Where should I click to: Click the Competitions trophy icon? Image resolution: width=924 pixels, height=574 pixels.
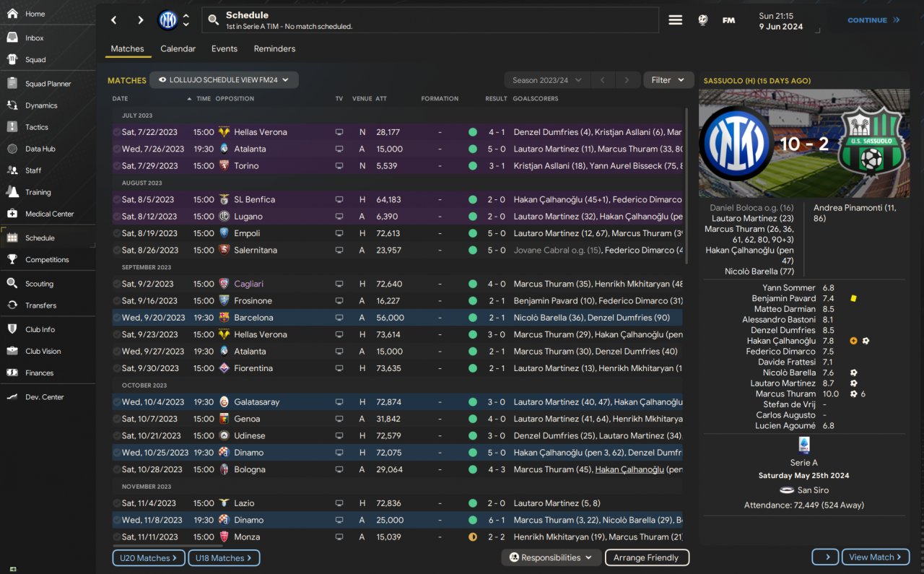click(12, 259)
